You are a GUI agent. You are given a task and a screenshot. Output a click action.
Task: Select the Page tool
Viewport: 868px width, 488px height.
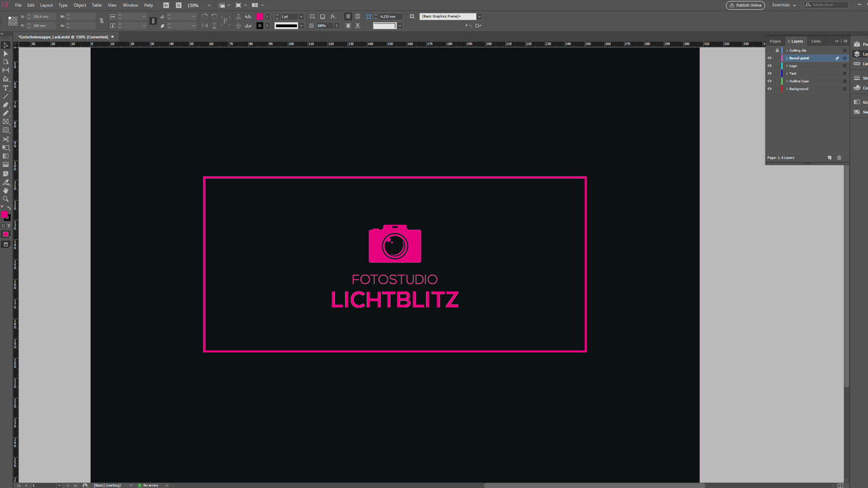click(x=6, y=62)
